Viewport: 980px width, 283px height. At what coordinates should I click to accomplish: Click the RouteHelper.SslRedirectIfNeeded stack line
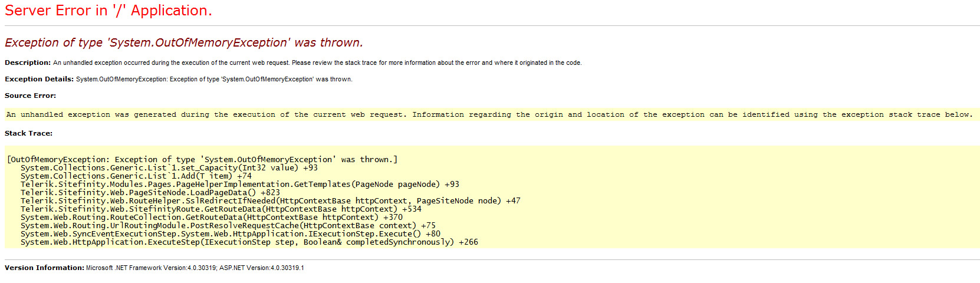tap(270, 200)
